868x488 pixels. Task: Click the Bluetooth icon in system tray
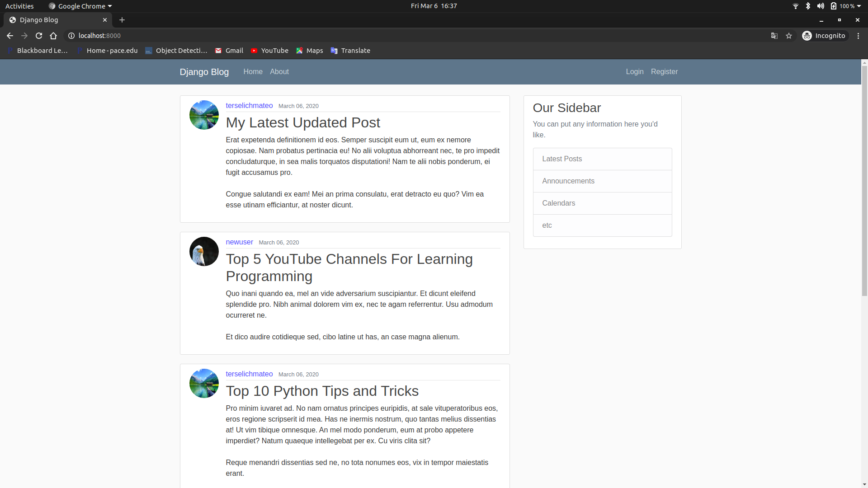point(808,6)
